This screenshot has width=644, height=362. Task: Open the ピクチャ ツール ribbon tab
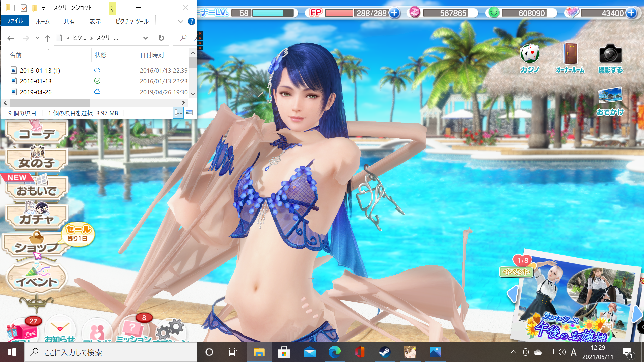[x=132, y=21]
